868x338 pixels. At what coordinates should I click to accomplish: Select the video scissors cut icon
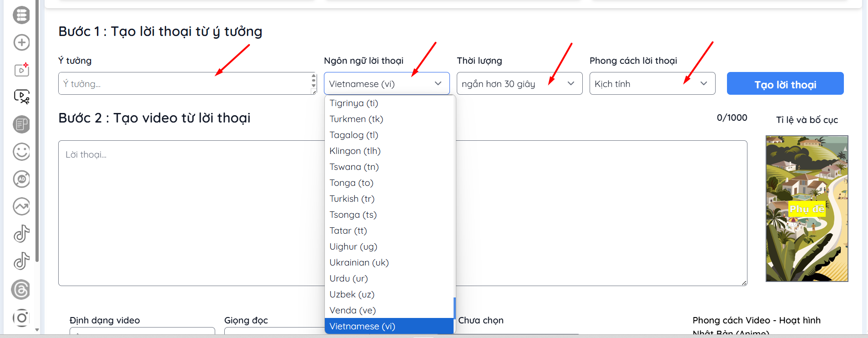point(21,97)
